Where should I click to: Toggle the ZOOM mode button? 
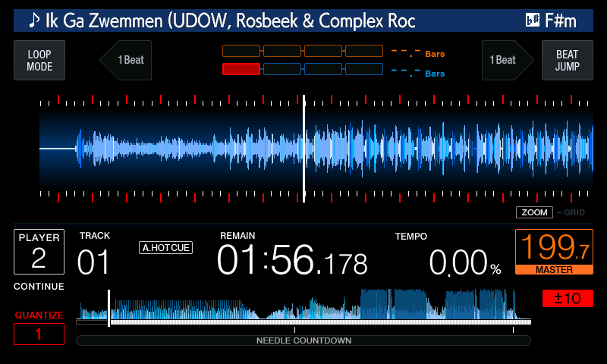(x=534, y=212)
